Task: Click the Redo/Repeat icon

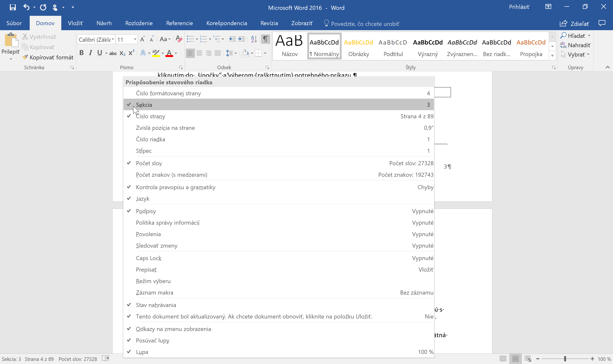Action: pyautogui.click(x=43, y=7)
